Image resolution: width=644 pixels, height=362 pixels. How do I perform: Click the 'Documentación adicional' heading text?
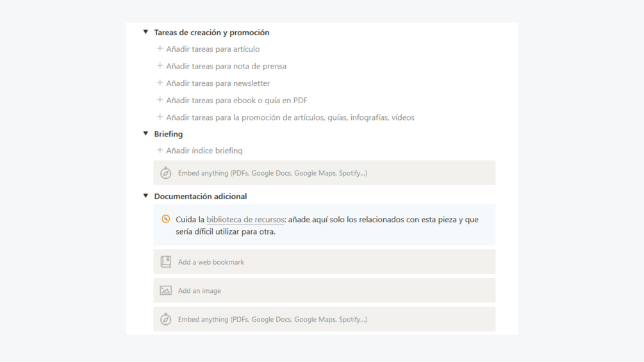[201, 197]
